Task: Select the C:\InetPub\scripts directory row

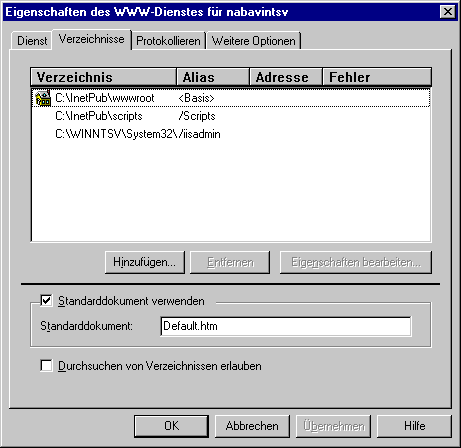Action: [x=231, y=116]
